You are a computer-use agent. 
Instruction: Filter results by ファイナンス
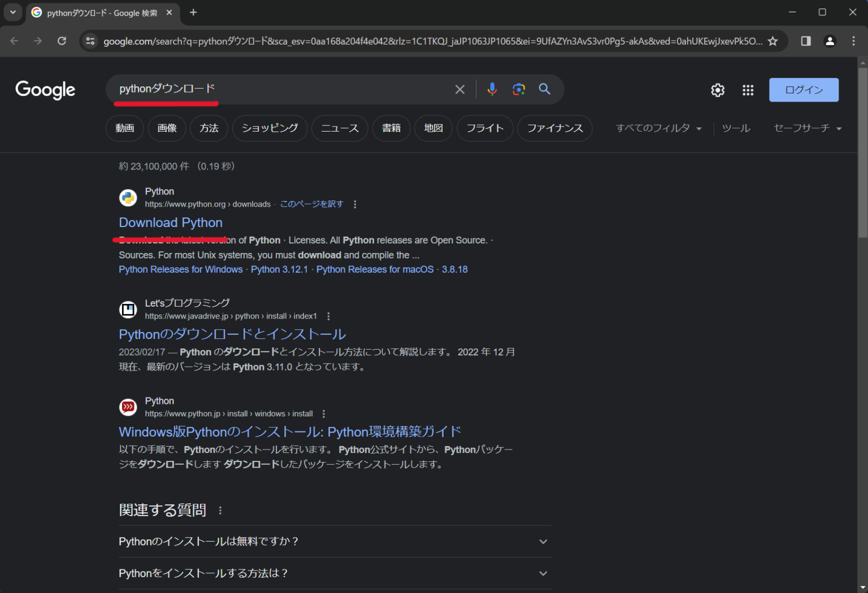(555, 128)
